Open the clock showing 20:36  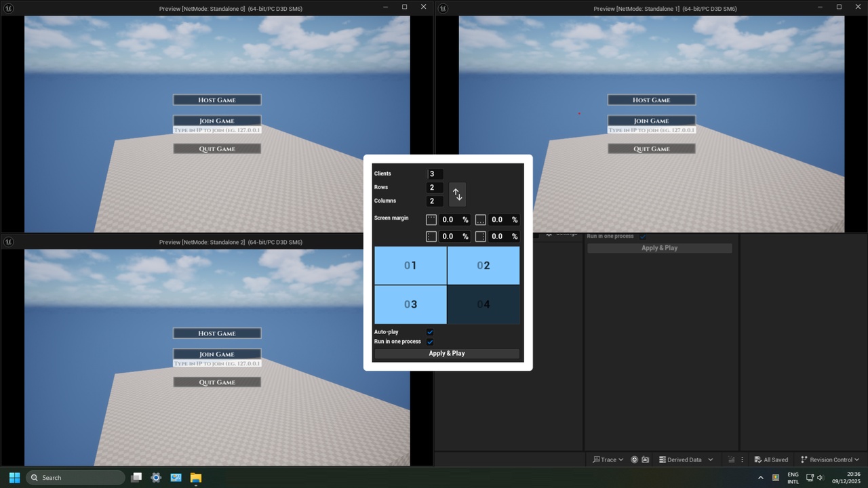846,478
